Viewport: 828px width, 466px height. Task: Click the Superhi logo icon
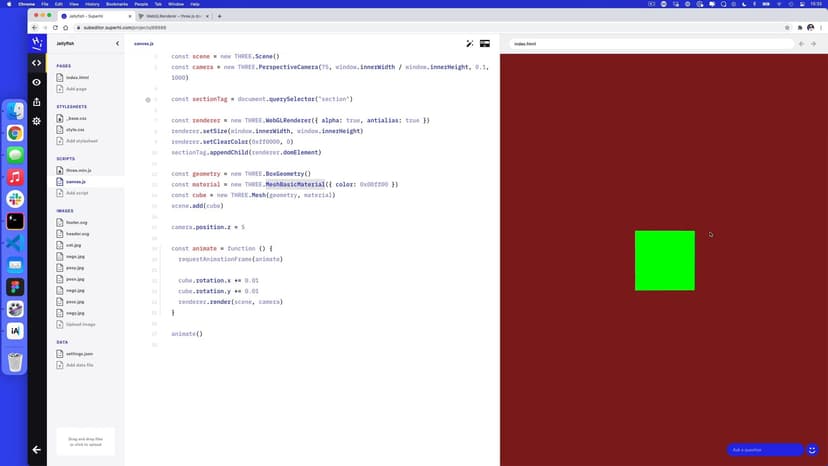coord(37,43)
